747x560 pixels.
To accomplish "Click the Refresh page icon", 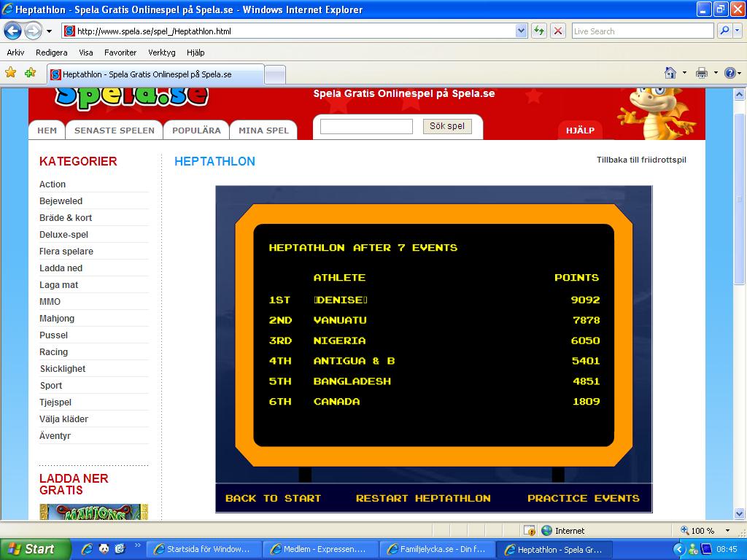I will (x=539, y=31).
